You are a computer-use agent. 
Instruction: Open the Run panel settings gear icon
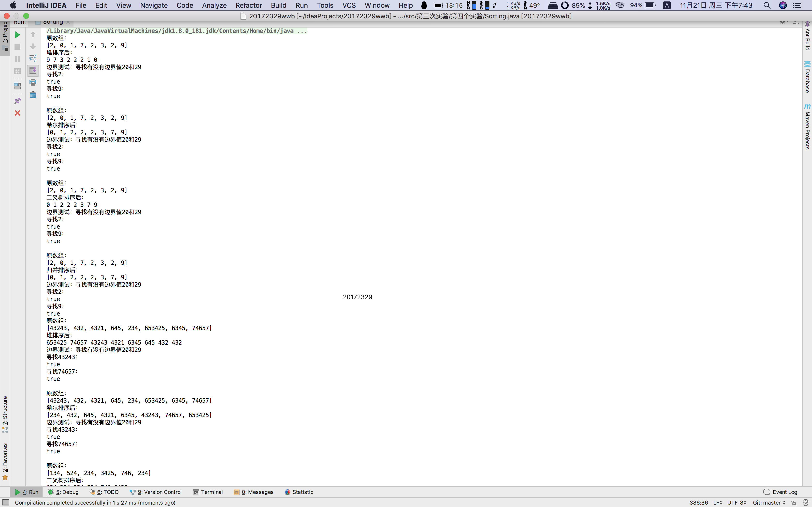coord(783,22)
